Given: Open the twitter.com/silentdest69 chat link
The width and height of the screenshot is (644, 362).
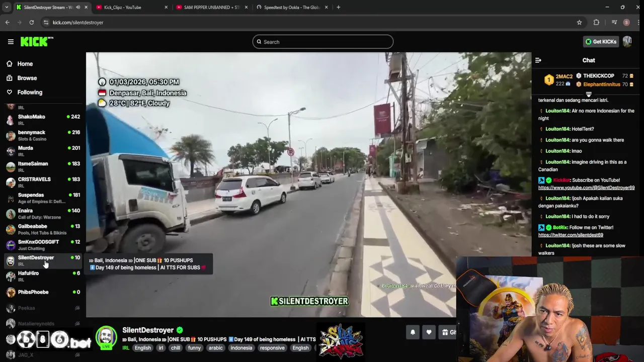Looking at the screenshot, I should [x=571, y=235].
